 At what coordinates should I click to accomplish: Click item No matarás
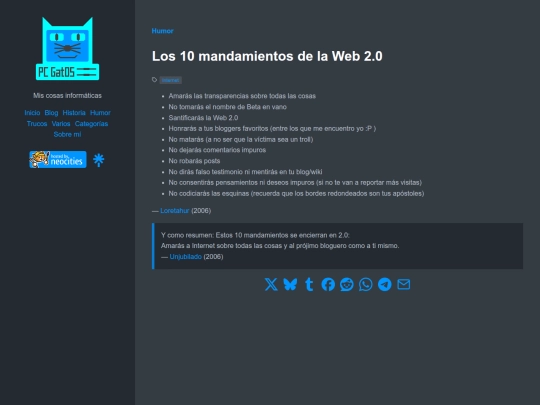coord(241,139)
